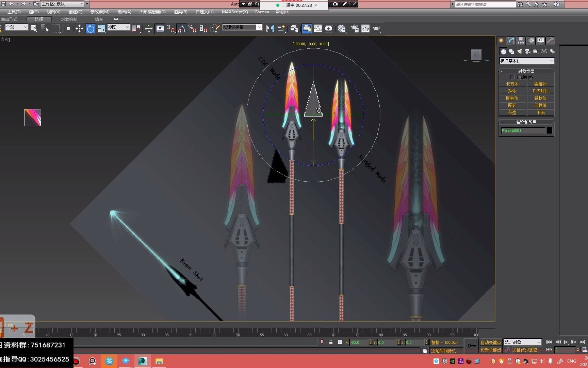Switch to the Cameras creation category icon

(x=527, y=51)
